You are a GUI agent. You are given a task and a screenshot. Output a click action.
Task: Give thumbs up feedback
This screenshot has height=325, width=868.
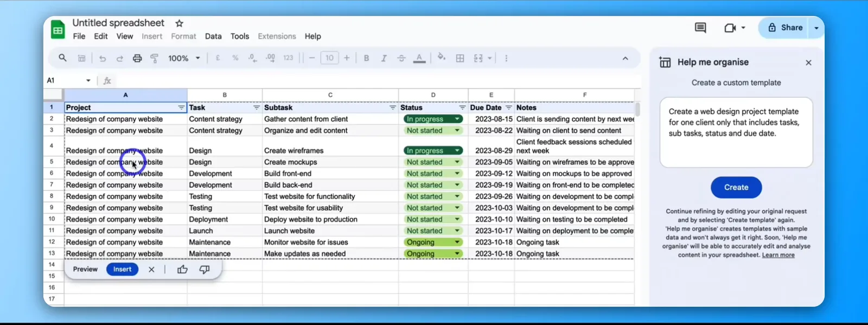pyautogui.click(x=182, y=269)
